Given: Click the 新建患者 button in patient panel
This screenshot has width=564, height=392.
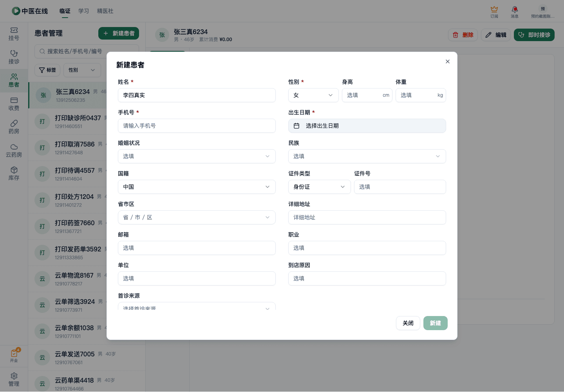Looking at the screenshot, I should [x=119, y=33].
